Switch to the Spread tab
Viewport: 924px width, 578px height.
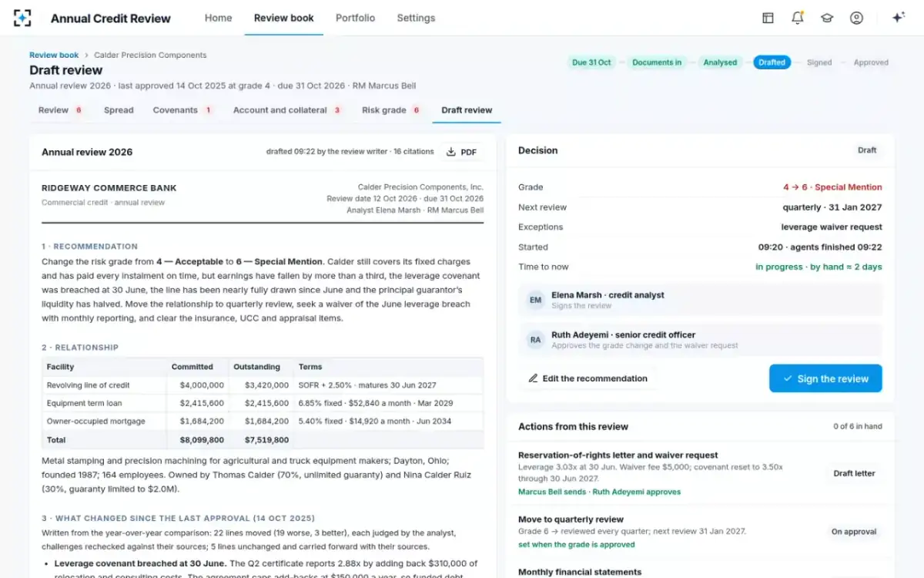pos(119,110)
